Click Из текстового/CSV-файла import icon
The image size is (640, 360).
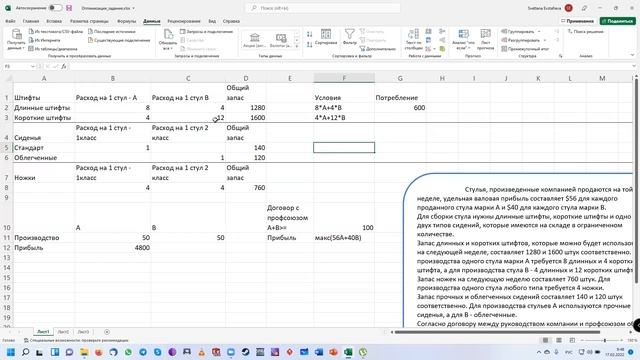coord(31,31)
